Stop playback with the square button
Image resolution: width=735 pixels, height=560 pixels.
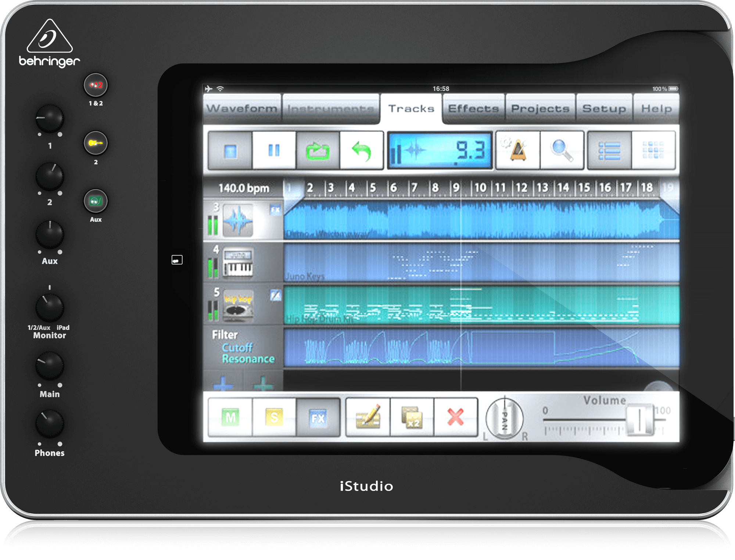tap(230, 151)
